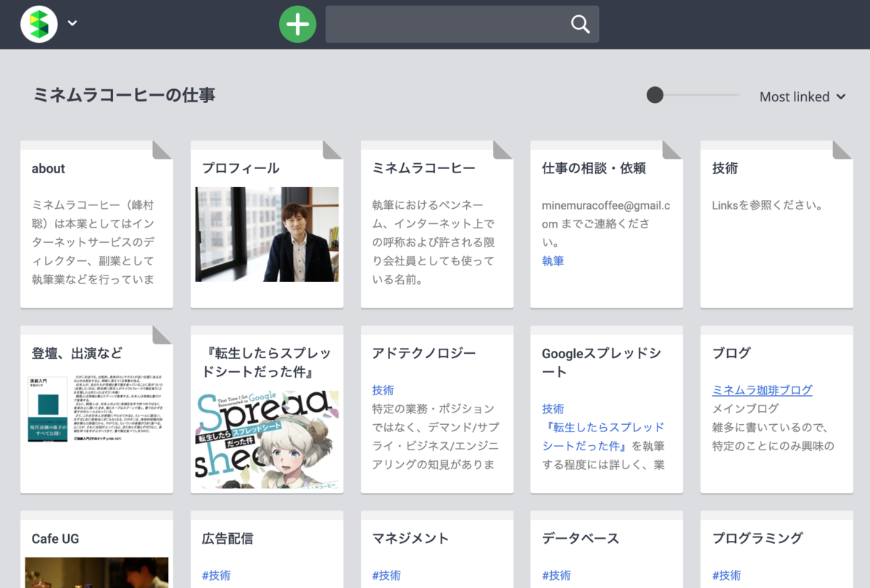Viewport: 870px width, 588px height.
Task: Click the pin corner on ミネムラコーヒー card
Action: point(503,149)
